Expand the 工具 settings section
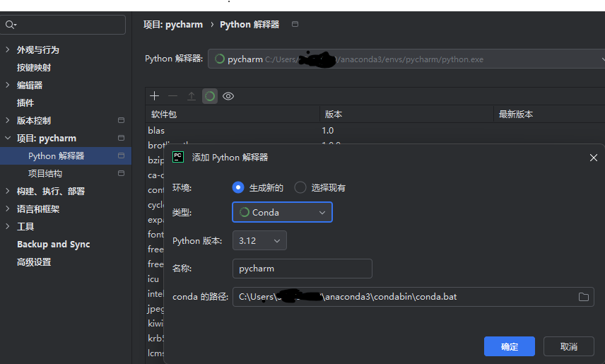The height and width of the screenshot is (364, 605). point(7,226)
